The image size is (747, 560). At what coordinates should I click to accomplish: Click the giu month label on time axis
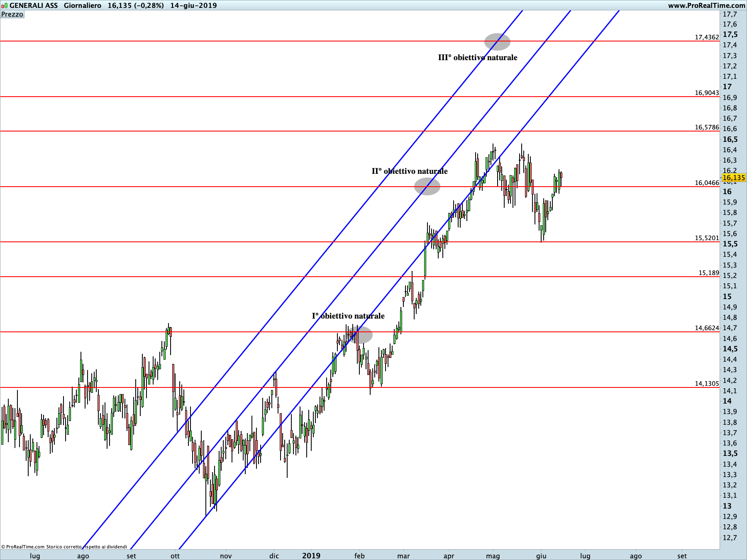click(541, 556)
